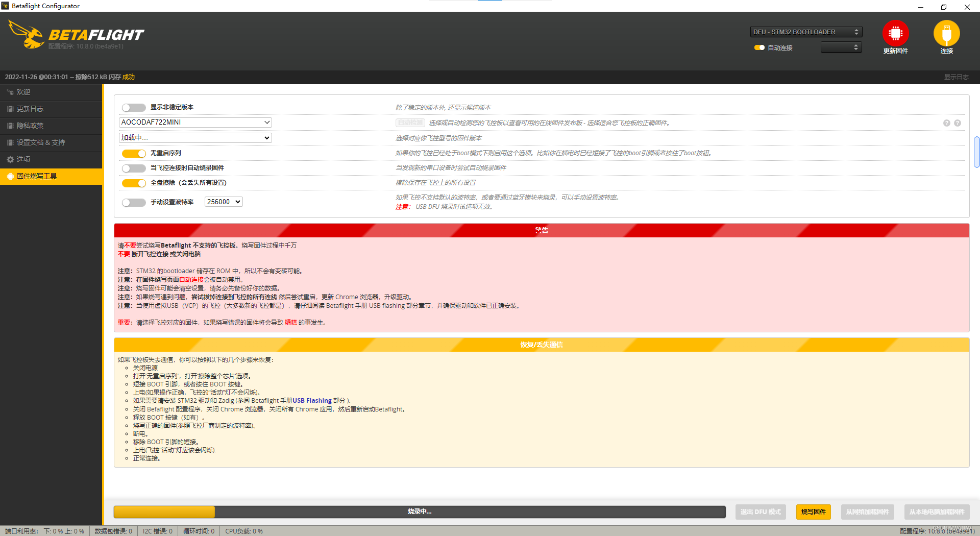Image resolution: width=980 pixels, height=536 pixels.
Task: Toggle full chip erase switch
Action: (x=134, y=183)
